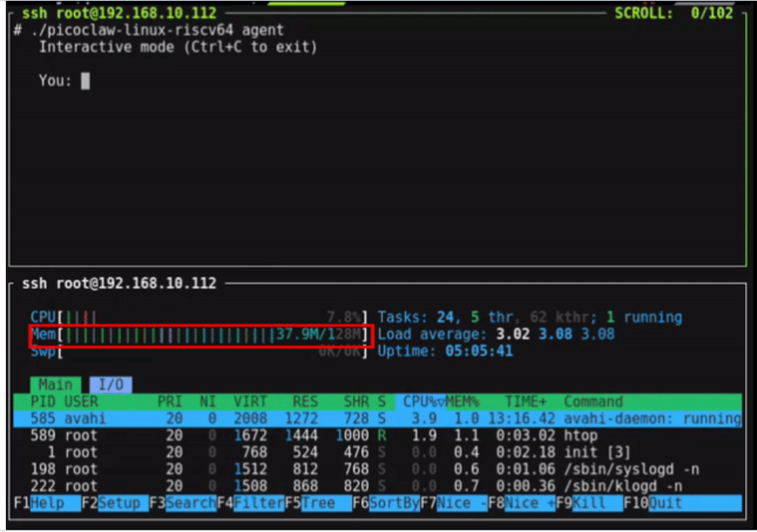Sort by the VIRT column header

click(x=250, y=401)
